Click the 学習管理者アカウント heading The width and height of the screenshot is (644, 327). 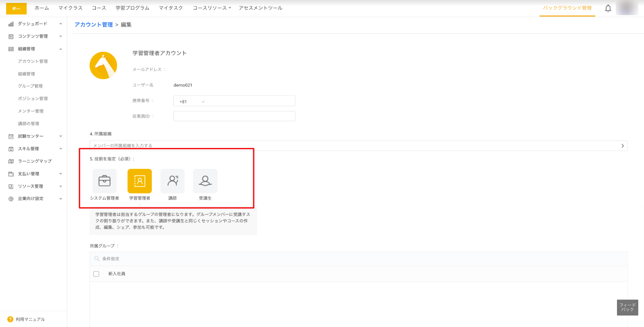click(160, 53)
